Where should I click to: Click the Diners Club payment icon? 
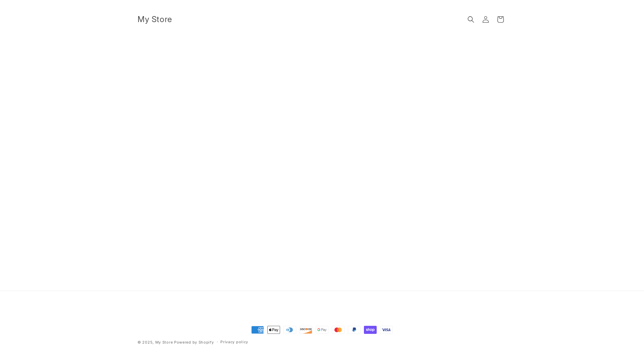(290, 330)
